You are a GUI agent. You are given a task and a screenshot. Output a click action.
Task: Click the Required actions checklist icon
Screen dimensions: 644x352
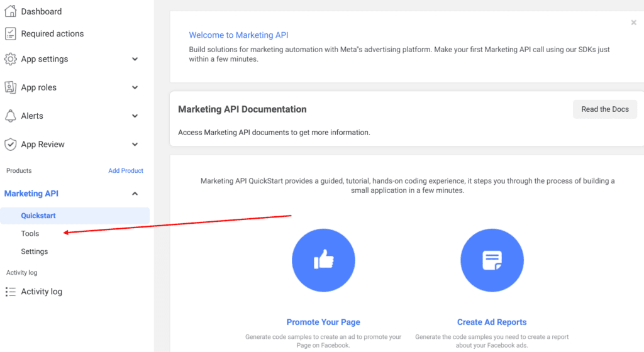(10, 34)
